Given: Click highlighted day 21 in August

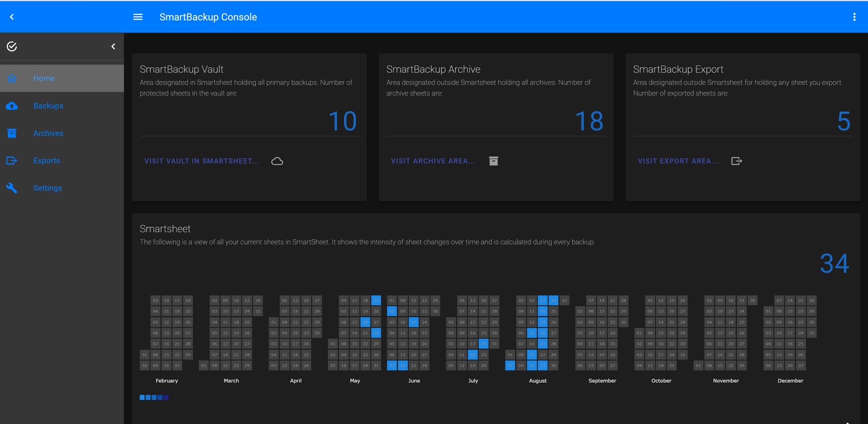Looking at the screenshot, I should (x=542, y=344).
